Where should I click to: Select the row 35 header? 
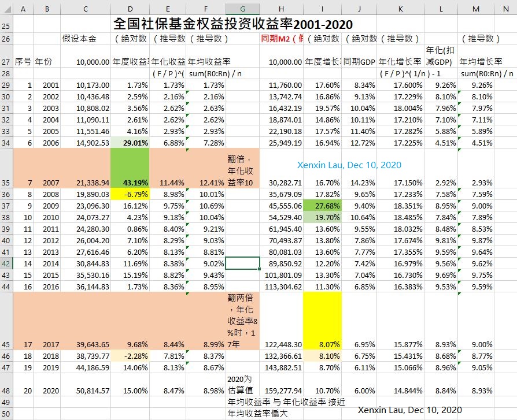click(6, 183)
